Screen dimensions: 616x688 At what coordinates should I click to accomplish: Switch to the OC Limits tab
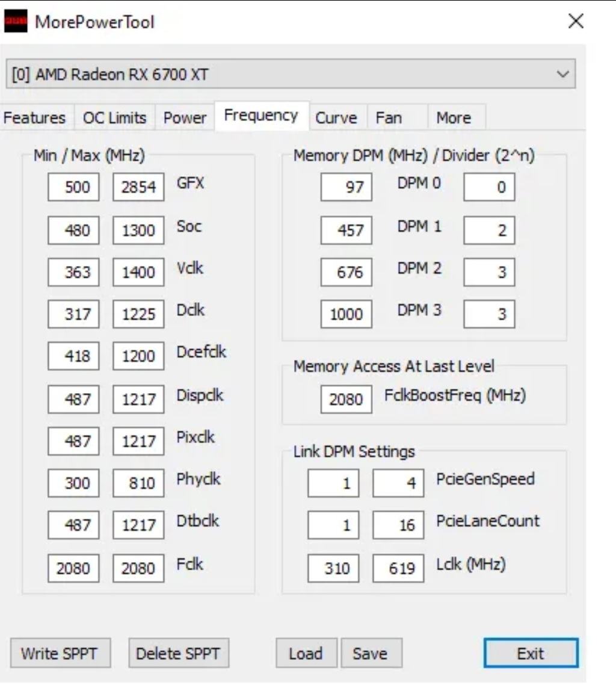coord(114,117)
